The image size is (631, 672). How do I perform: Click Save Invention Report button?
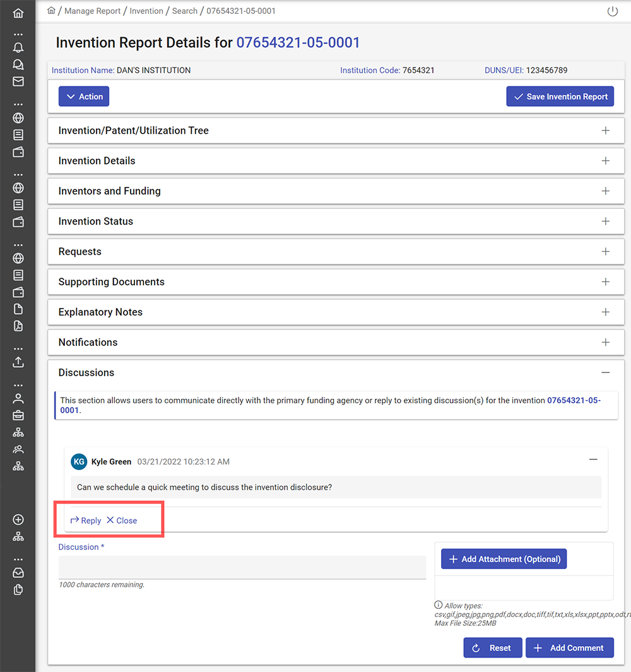pos(560,97)
